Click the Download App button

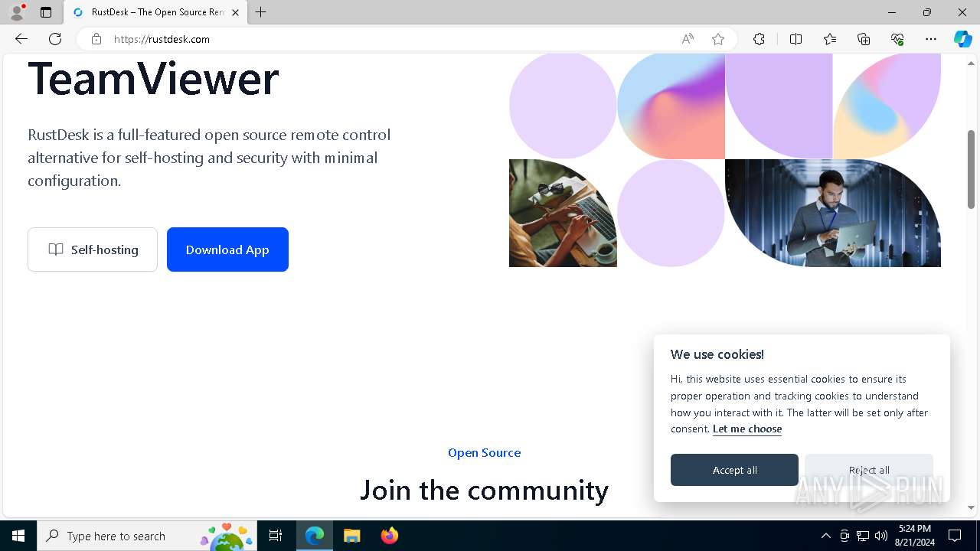[227, 249]
